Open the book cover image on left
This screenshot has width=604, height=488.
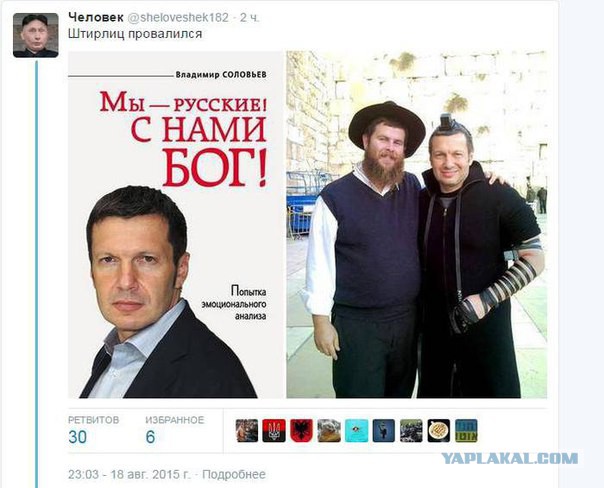pos(176,225)
